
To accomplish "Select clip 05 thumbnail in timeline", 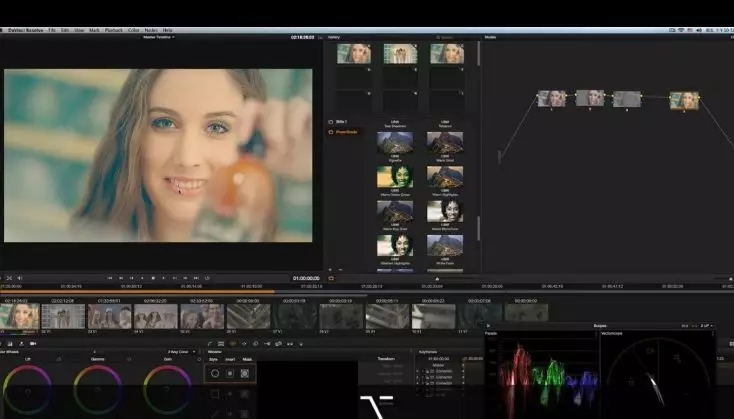I will click(202, 316).
